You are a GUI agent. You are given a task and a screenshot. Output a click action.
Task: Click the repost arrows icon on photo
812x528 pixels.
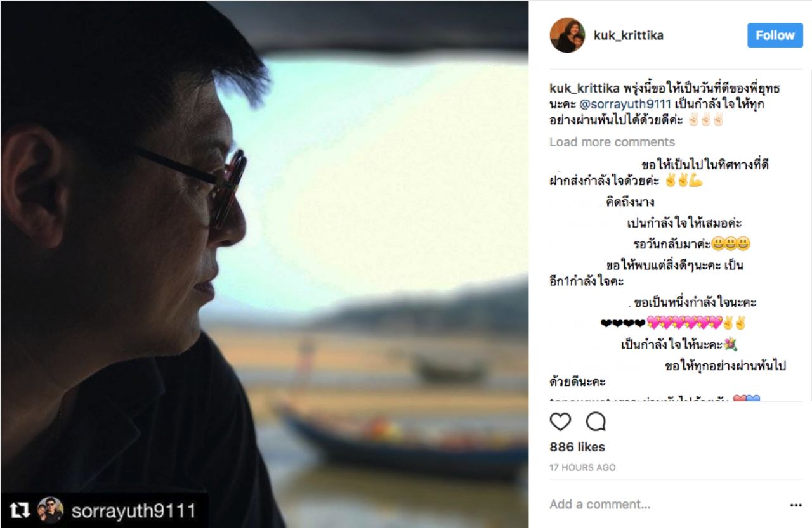tap(20, 511)
